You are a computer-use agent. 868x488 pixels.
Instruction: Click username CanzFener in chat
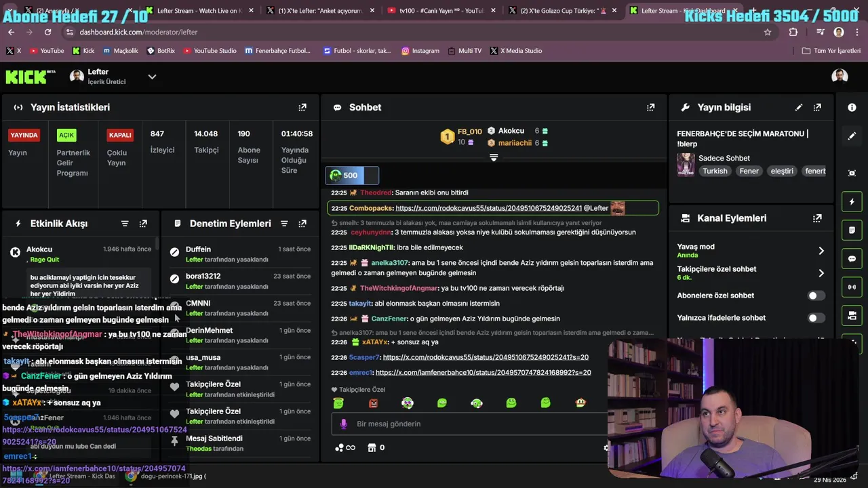pos(389,319)
